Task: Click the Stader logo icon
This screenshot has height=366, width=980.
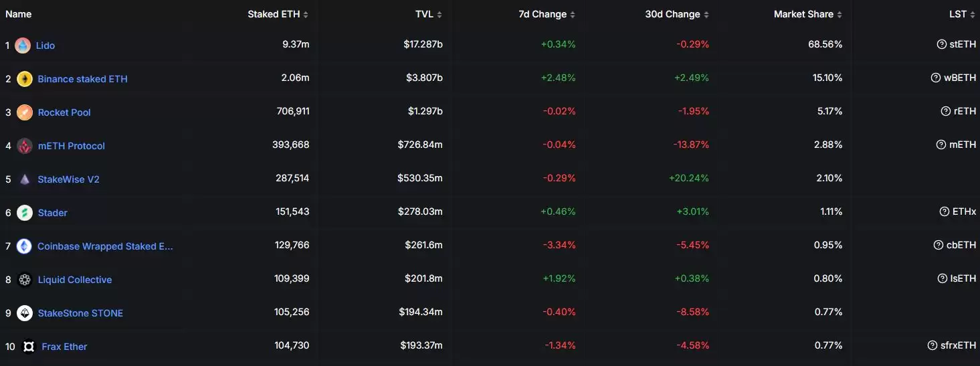Action: [25, 213]
